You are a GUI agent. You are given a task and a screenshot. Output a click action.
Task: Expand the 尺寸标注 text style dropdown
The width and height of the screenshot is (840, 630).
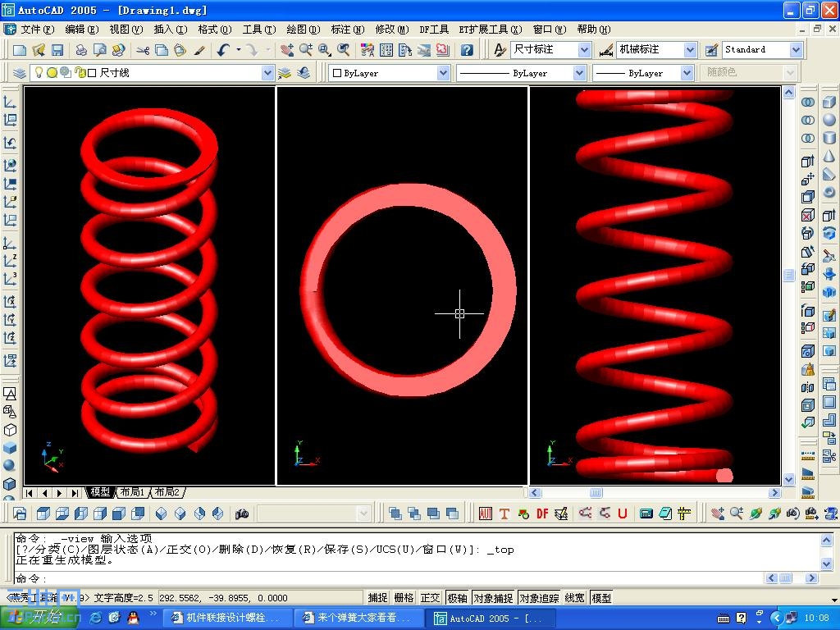pyautogui.click(x=584, y=50)
